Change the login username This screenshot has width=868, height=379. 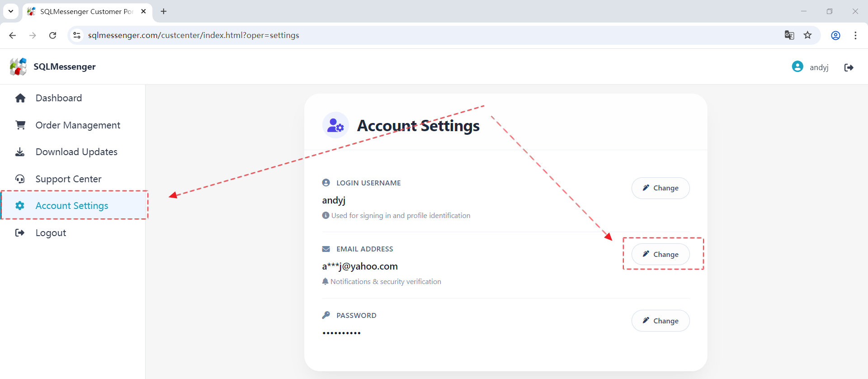coord(660,188)
